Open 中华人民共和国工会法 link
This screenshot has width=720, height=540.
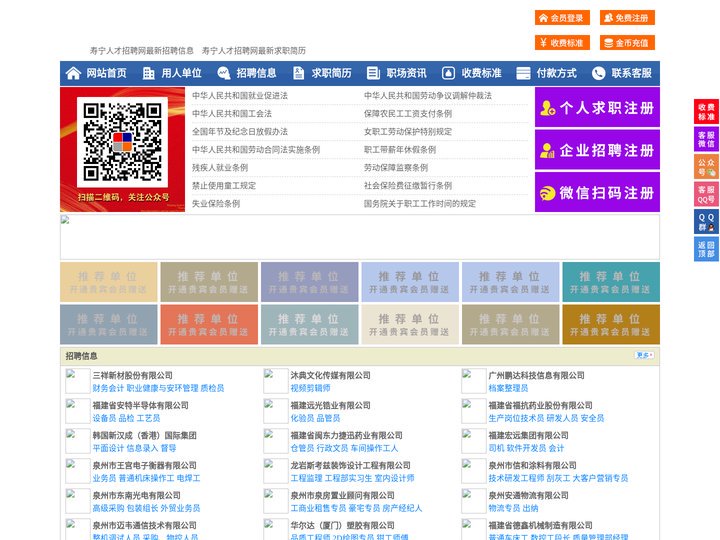tap(231, 113)
